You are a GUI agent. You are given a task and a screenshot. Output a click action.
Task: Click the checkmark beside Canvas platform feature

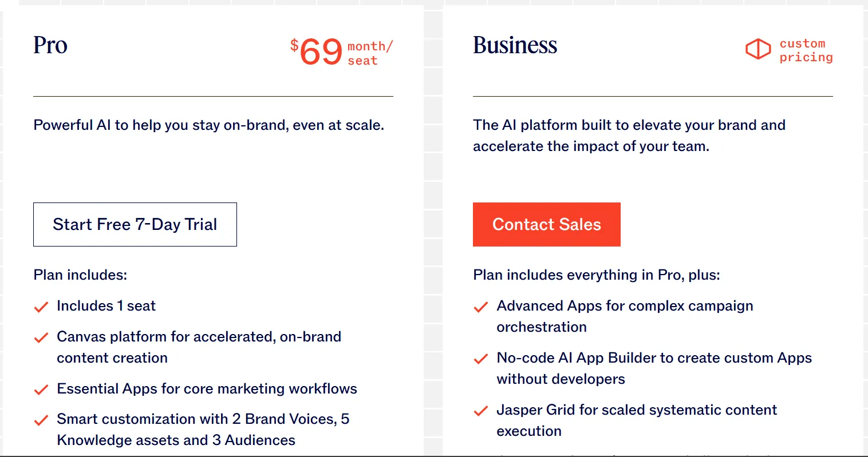[41, 338]
